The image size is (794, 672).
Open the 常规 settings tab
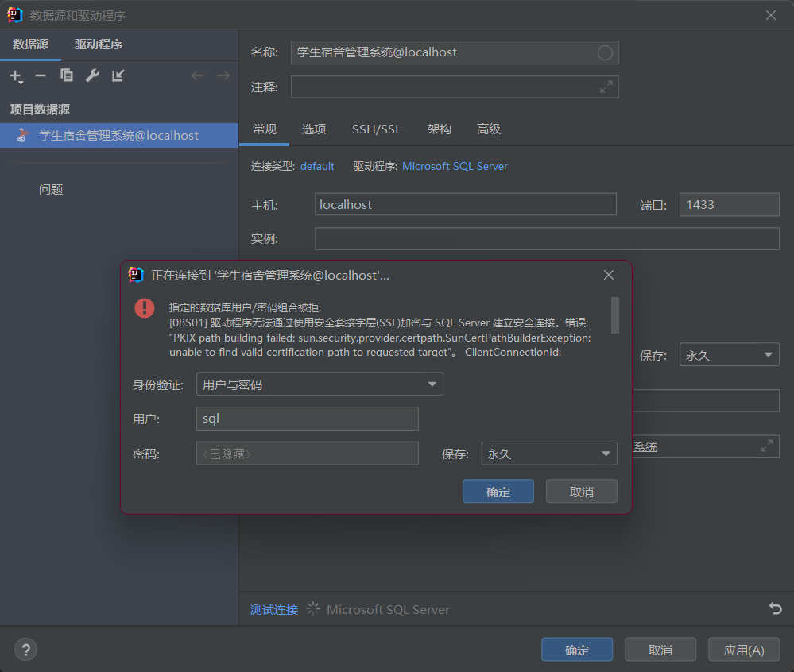(x=265, y=129)
